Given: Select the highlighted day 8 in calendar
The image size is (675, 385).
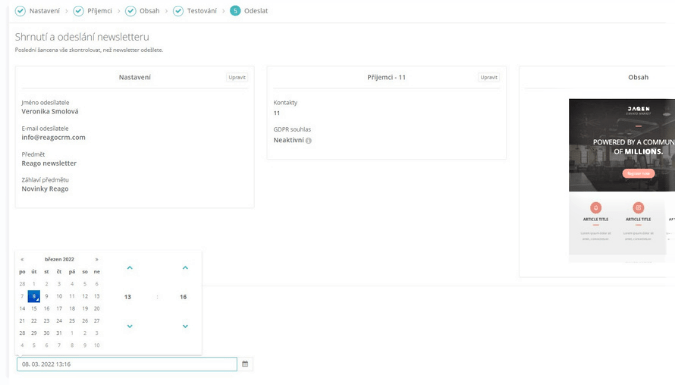Looking at the screenshot, I should [34, 296].
